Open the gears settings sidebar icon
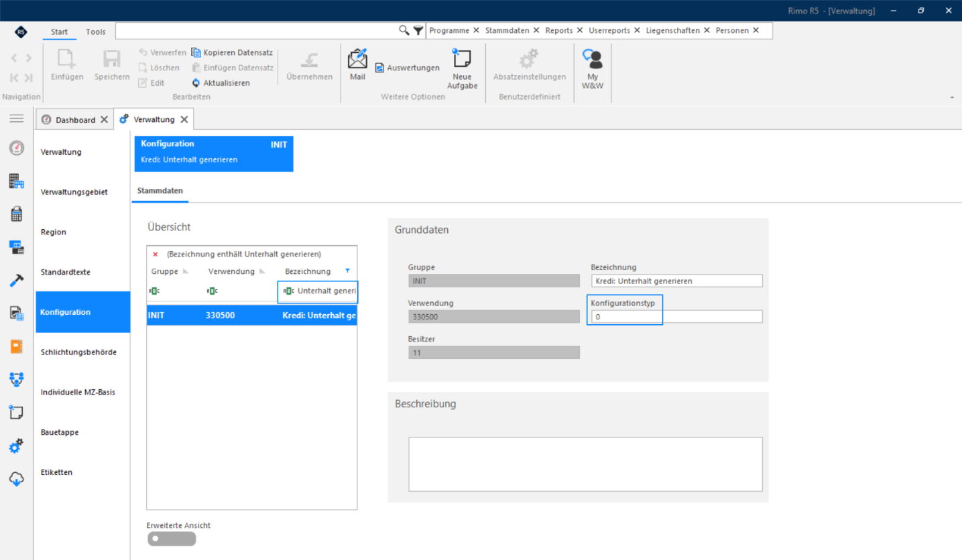The image size is (962, 560). click(x=17, y=445)
